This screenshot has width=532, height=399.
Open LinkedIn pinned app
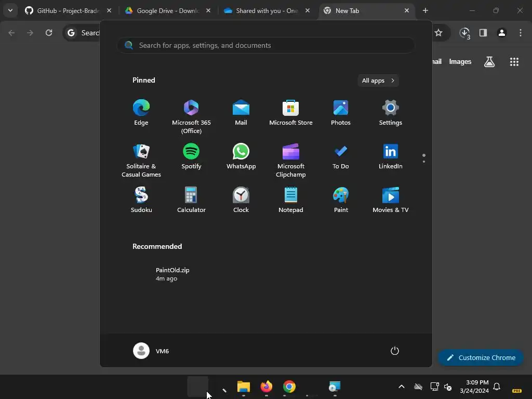(x=391, y=156)
